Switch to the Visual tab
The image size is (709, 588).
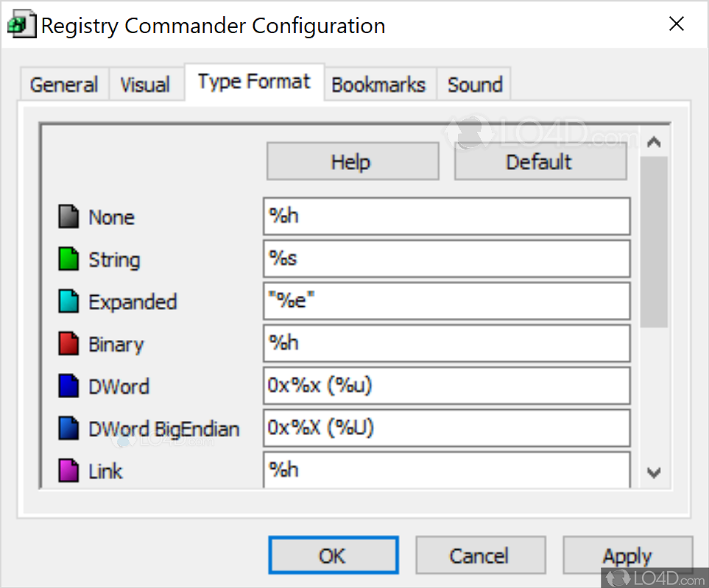146,84
